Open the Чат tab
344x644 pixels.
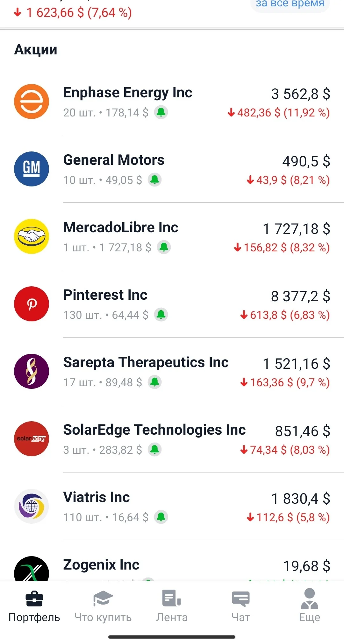[241, 606]
